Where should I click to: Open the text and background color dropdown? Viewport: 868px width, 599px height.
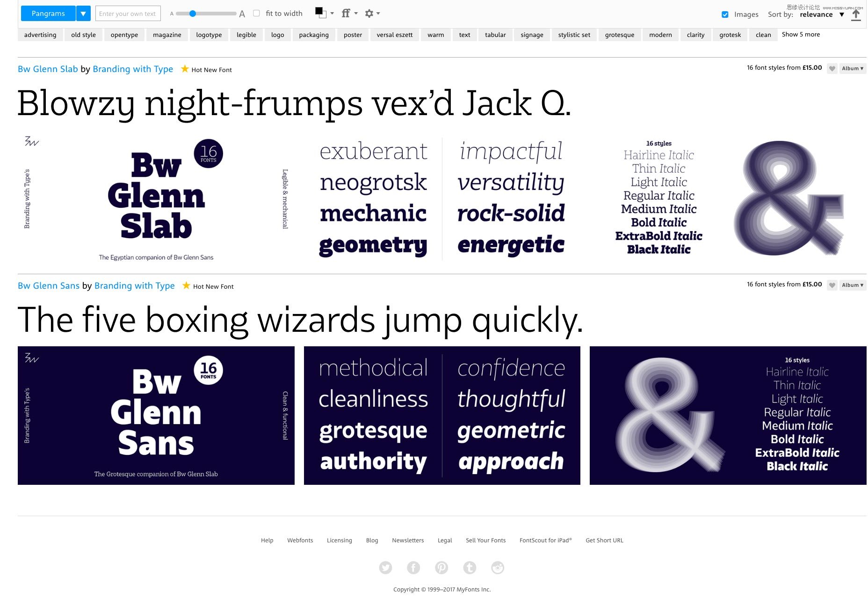(x=332, y=13)
